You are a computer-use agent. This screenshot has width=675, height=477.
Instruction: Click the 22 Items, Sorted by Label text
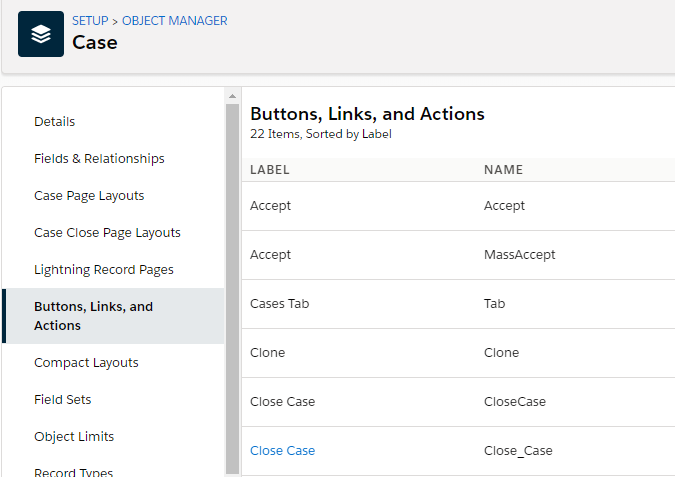(321, 134)
